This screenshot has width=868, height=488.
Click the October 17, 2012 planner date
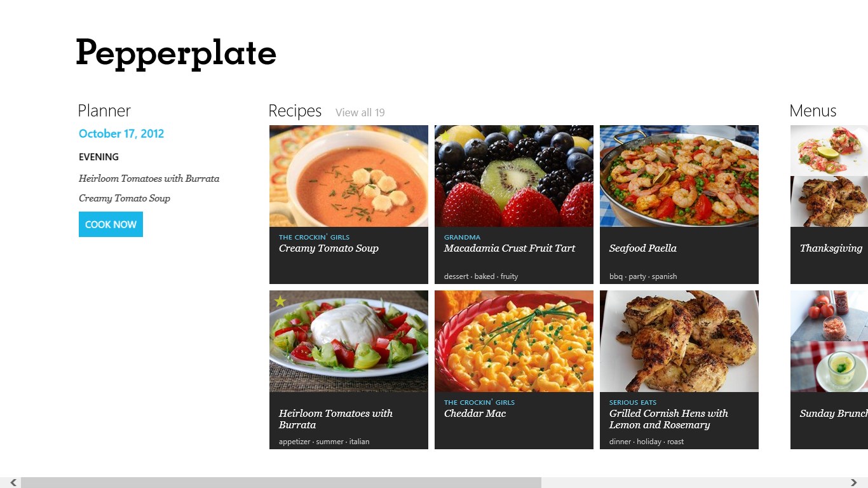(121, 133)
